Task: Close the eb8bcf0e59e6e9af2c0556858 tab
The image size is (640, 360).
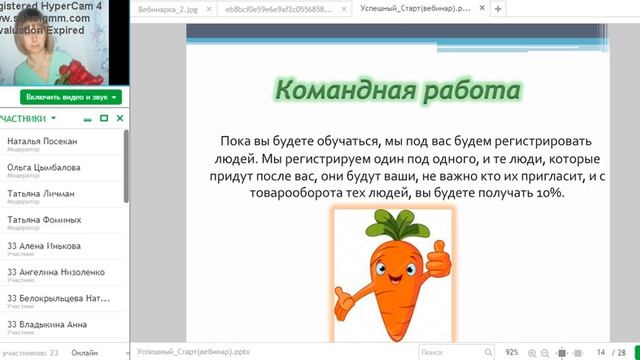Action: tap(344, 9)
